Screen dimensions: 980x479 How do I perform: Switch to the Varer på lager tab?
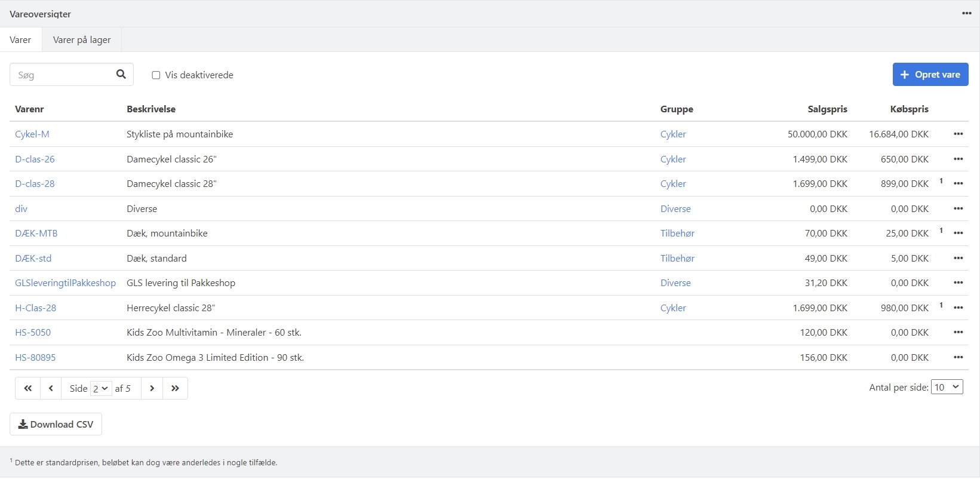click(x=82, y=40)
